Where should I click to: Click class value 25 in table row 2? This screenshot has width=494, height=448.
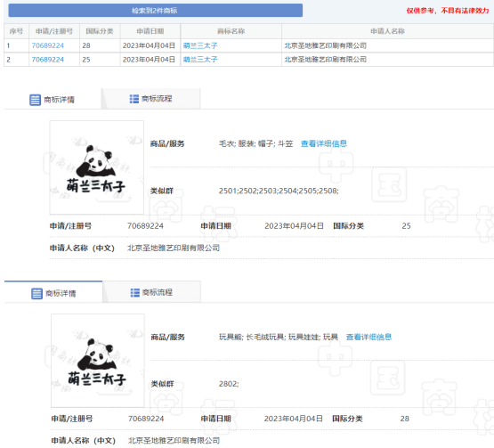(x=86, y=60)
